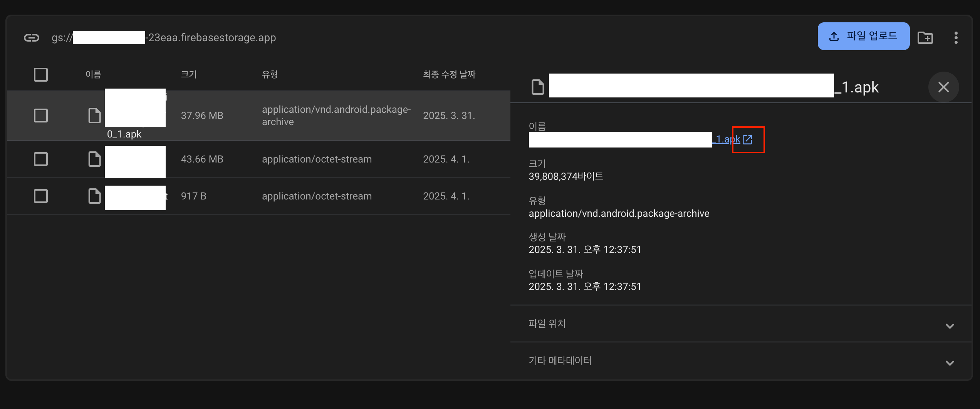The height and width of the screenshot is (409, 980).
Task: Check the box for the 917 B file
Action: point(41,196)
